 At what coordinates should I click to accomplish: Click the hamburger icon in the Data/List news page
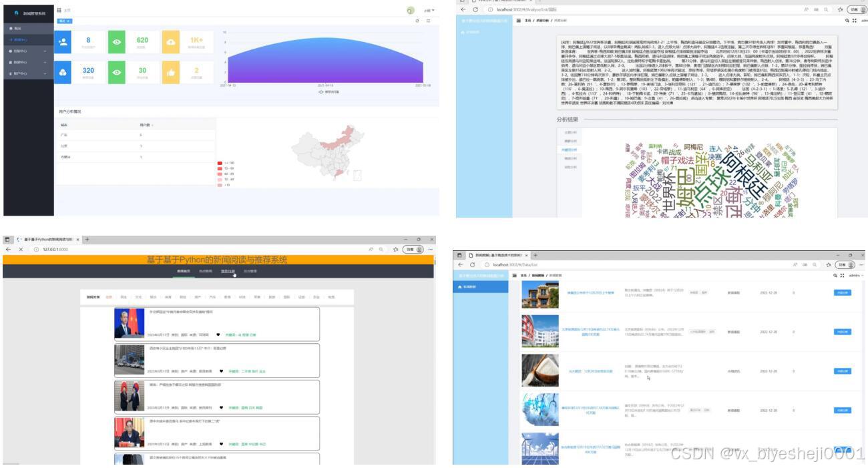(515, 275)
